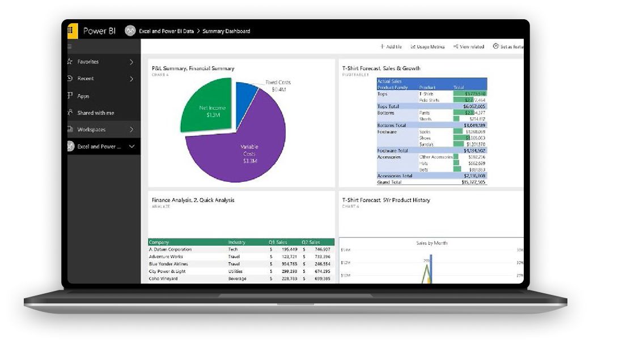
Task: Click the Sandals product cell
Action: 426,144
